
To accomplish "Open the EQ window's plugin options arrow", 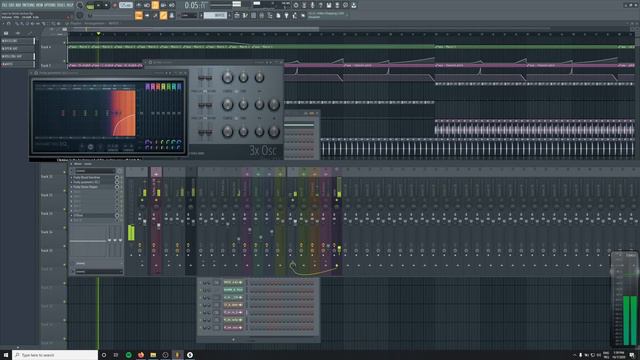I will click(x=31, y=73).
